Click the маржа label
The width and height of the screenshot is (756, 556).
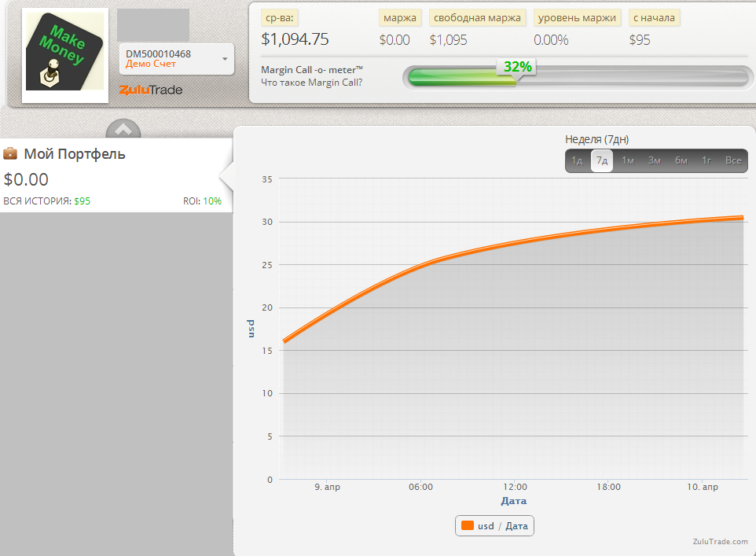pyautogui.click(x=400, y=18)
